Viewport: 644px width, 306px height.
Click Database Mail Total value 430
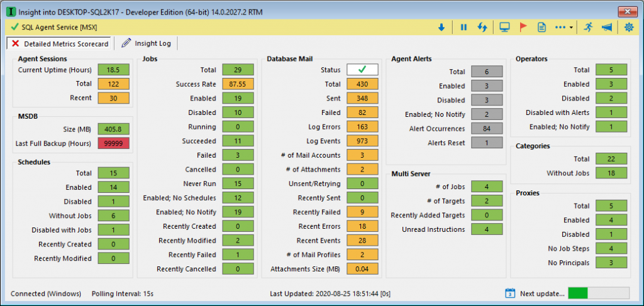(x=362, y=84)
